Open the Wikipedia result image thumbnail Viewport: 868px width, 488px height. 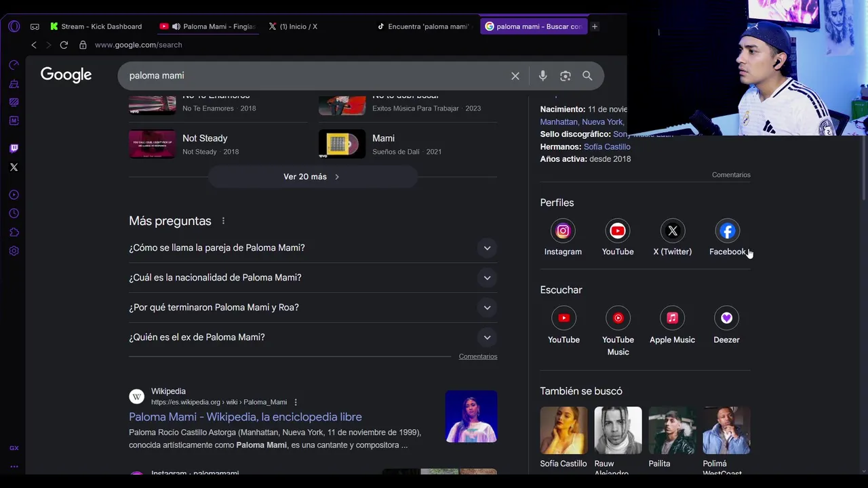tap(471, 416)
